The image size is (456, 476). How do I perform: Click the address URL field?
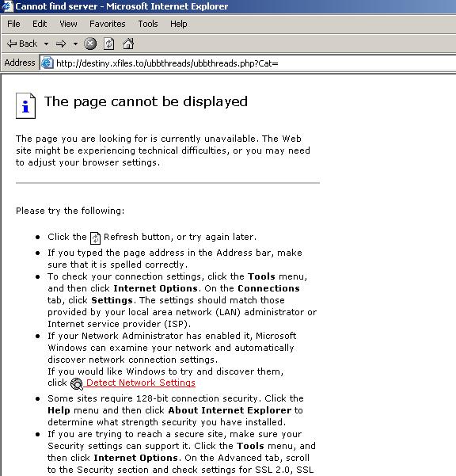248,63
